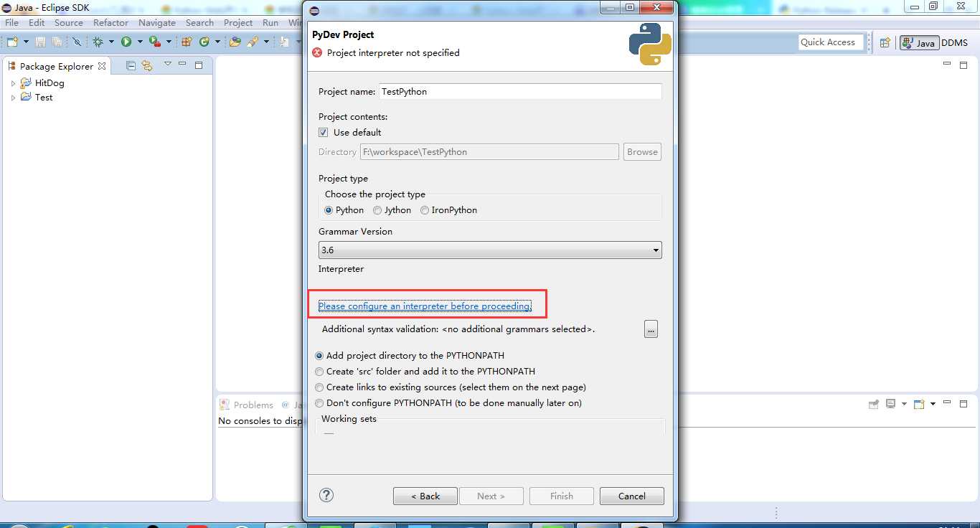The height and width of the screenshot is (528, 980).
Task: Open the Edit menu
Action: [x=37, y=22]
